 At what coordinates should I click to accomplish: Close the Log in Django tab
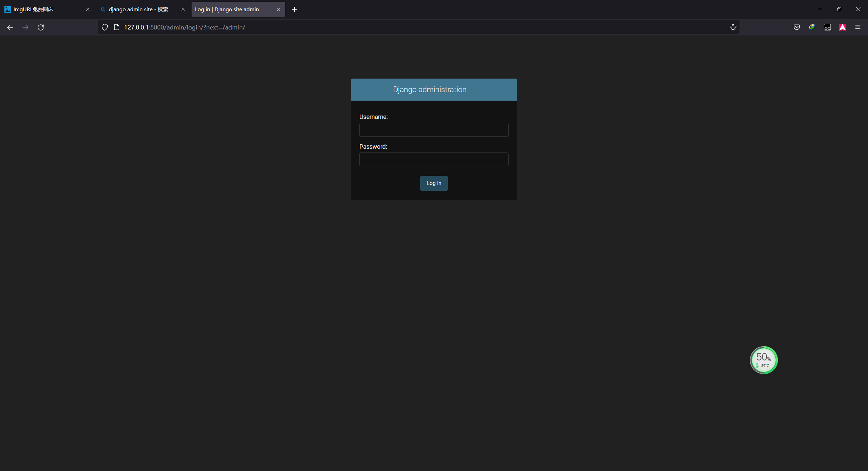click(x=278, y=9)
